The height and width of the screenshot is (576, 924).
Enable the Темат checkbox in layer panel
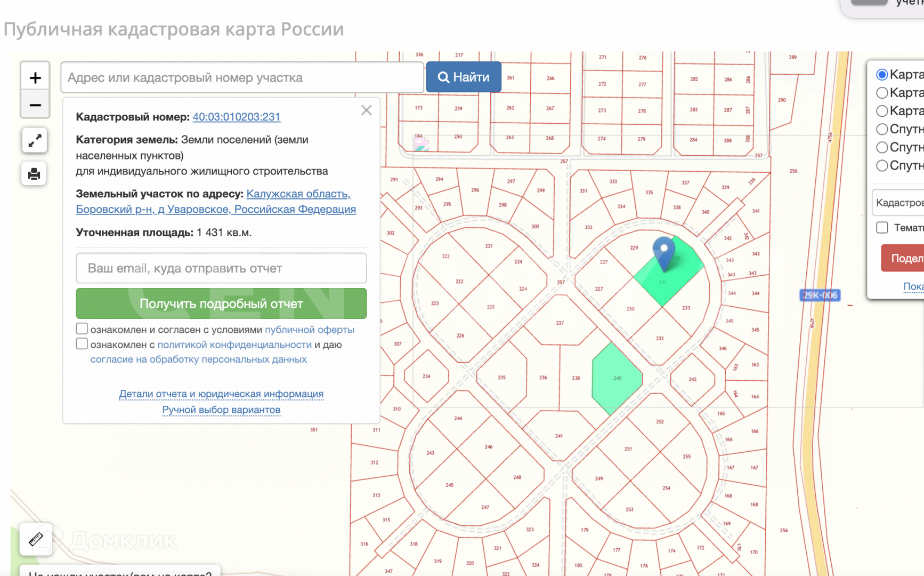882,228
